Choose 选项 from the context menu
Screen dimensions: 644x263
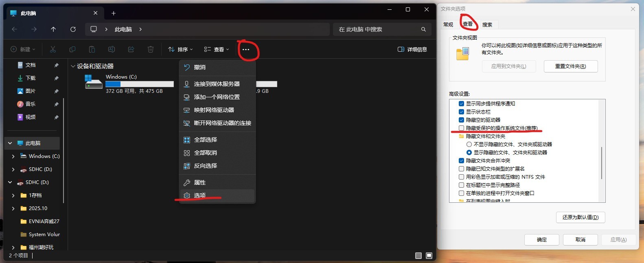pyautogui.click(x=200, y=195)
